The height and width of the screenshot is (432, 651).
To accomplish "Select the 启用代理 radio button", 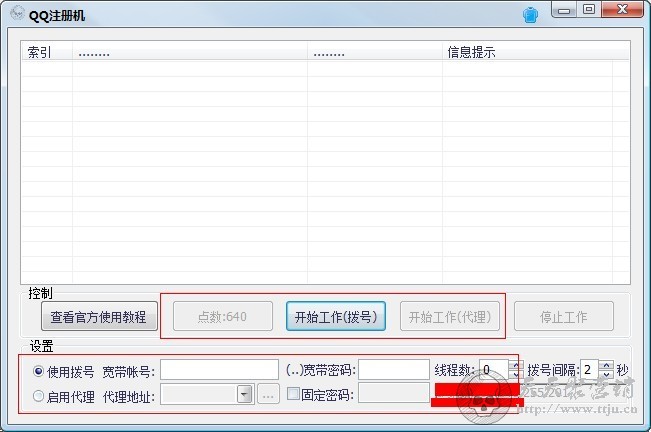I will coord(38,396).
